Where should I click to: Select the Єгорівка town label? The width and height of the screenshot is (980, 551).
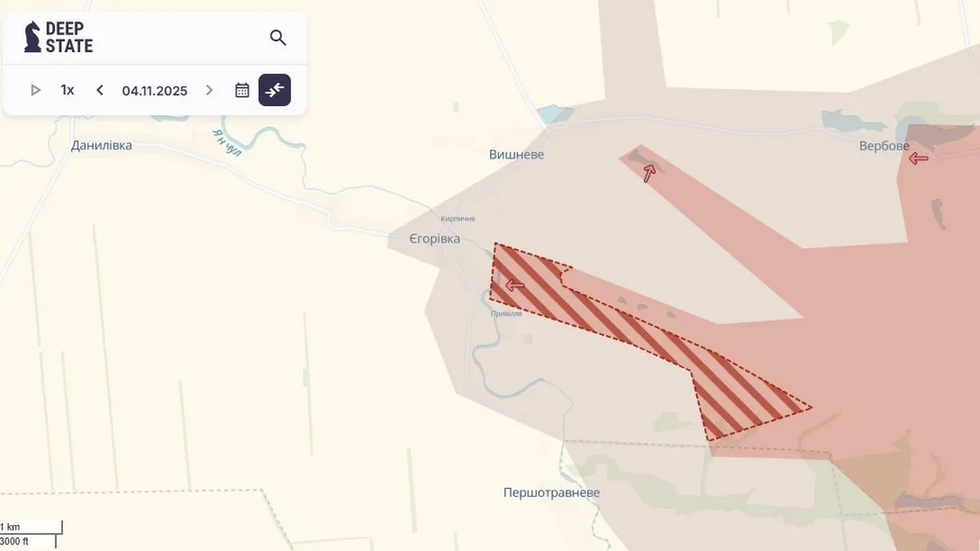(434, 238)
